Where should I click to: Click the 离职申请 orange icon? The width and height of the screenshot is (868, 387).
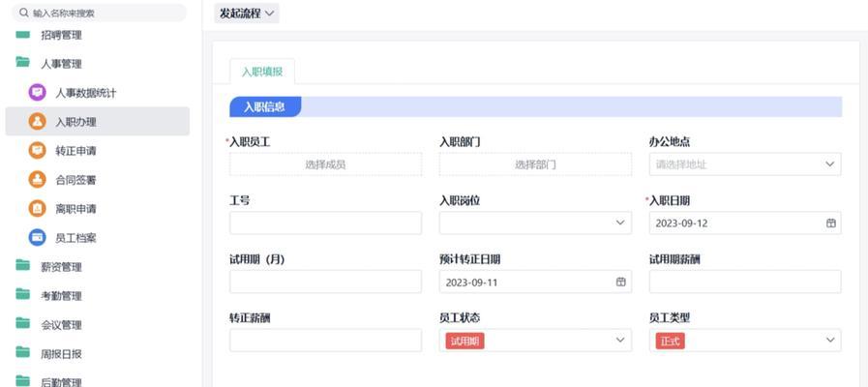[37, 208]
